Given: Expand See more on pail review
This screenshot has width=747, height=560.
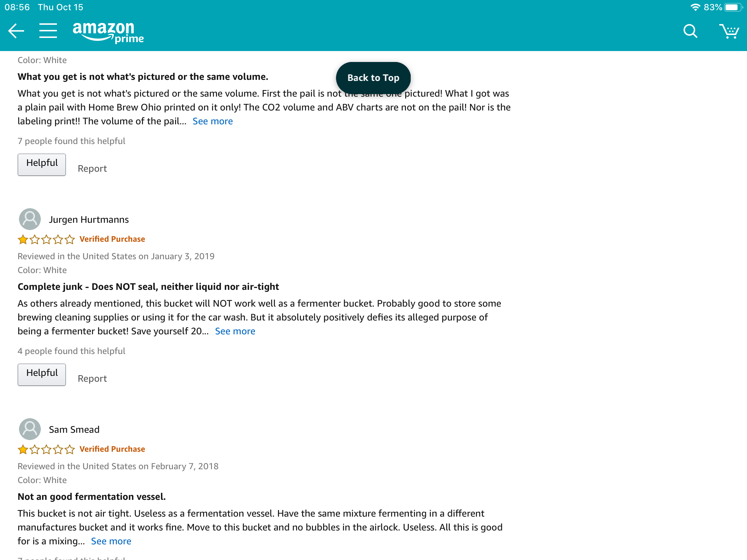Looking at the screenshot, I should tap(213, 121).
